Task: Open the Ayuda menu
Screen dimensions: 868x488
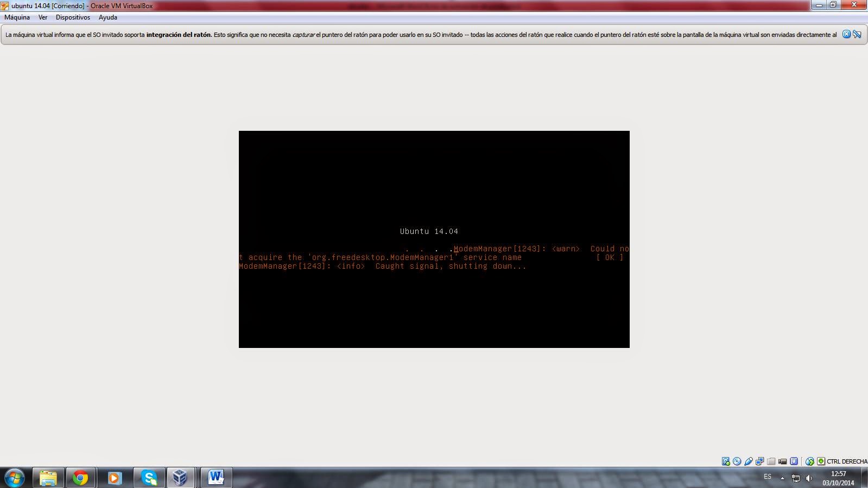Action: 108,17
